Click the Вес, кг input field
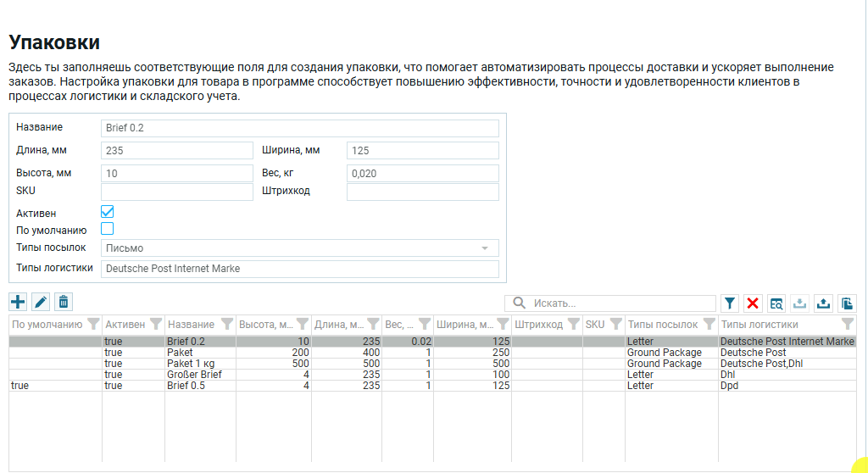The height and width of the screenshot is (473, 868). (422, 174)
